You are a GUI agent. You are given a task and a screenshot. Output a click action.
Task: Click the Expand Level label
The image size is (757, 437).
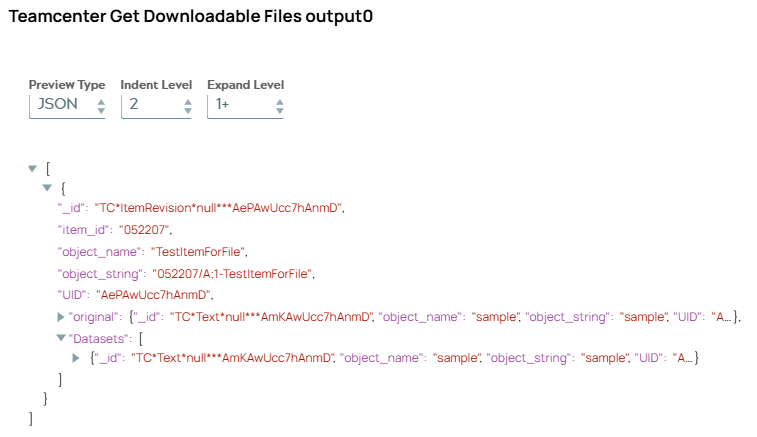pyautogui.click(x=245, y=85)
